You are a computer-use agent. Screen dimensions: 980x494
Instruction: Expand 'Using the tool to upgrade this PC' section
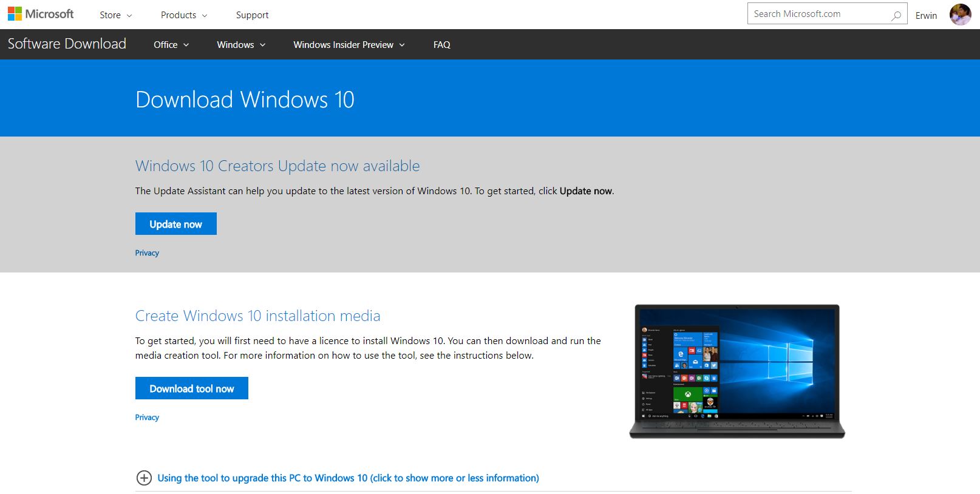[348, 478]
